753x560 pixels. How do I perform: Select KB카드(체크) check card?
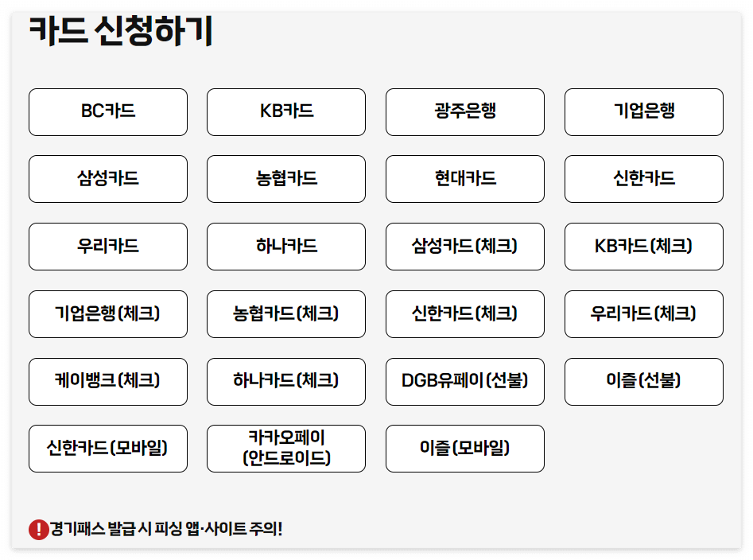(643, 247)
